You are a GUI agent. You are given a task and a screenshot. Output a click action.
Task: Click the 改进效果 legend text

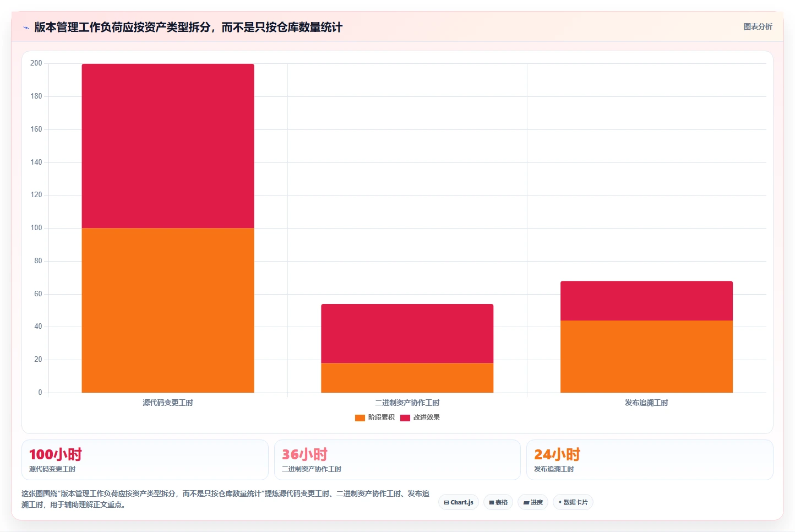click(427, 417)
